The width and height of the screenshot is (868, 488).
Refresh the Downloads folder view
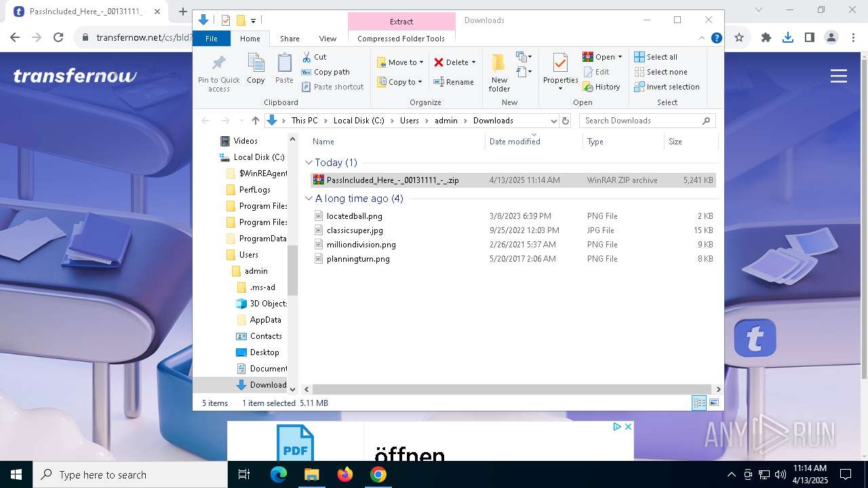[x=566, y=121]
